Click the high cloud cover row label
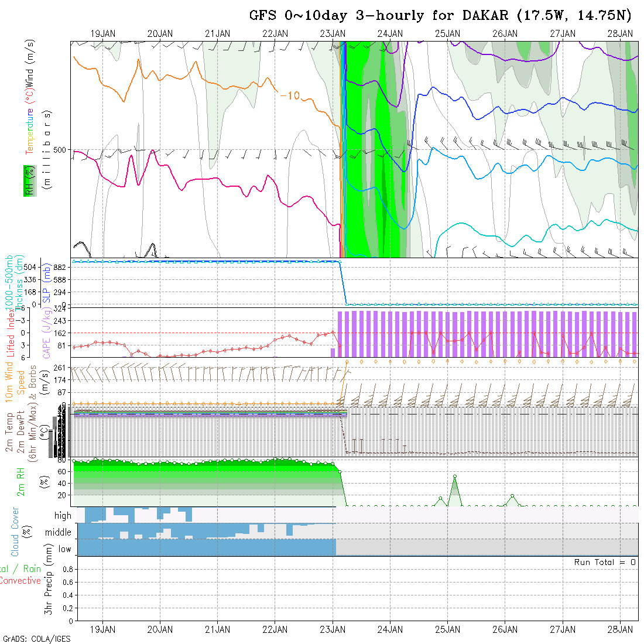 63,516
